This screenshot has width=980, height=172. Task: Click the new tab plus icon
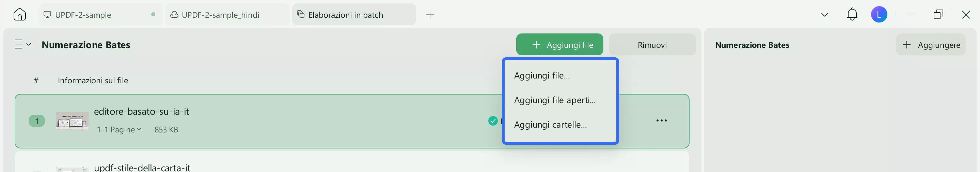(x=430, y=15)
